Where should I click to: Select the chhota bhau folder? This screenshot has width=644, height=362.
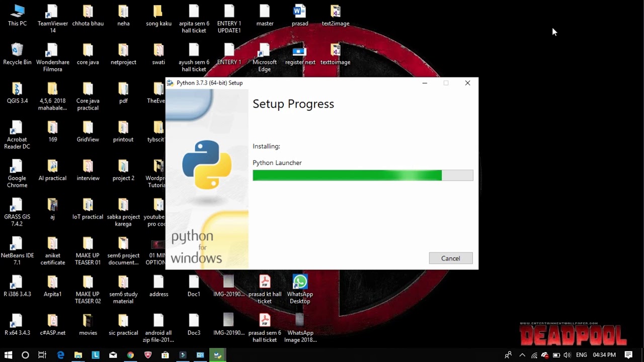pos(88,16)
